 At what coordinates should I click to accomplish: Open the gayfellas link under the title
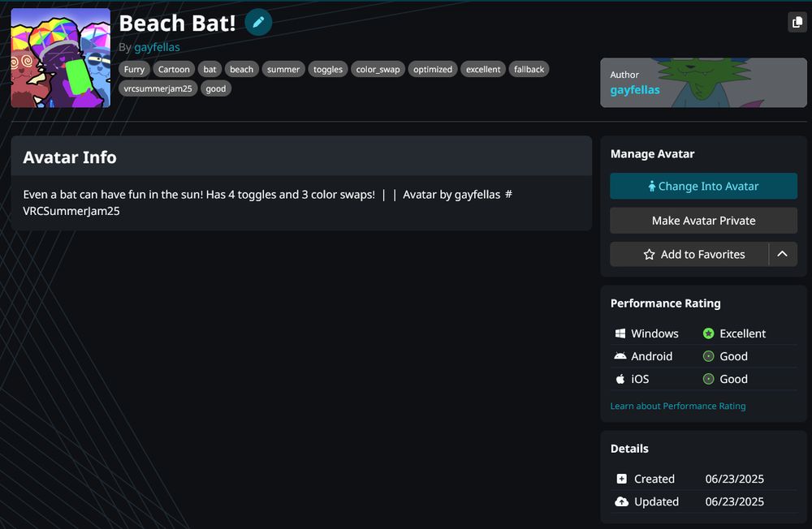pos(157,47)
